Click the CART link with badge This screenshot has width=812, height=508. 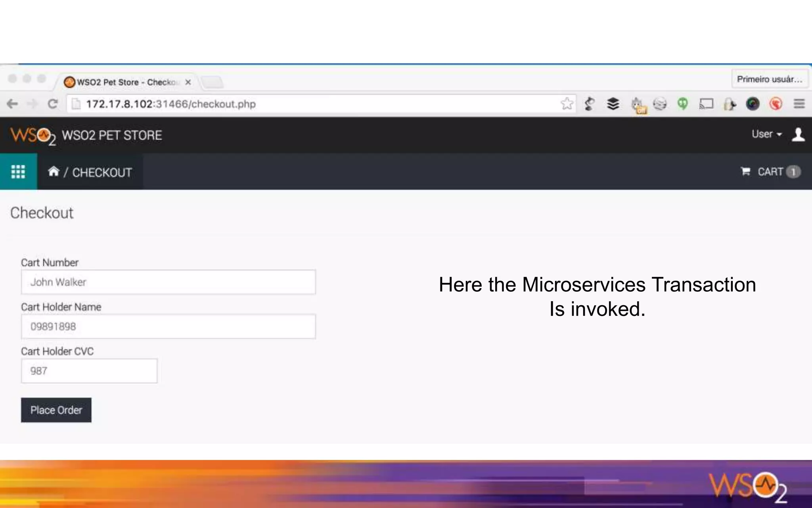[x=770, y=171]
